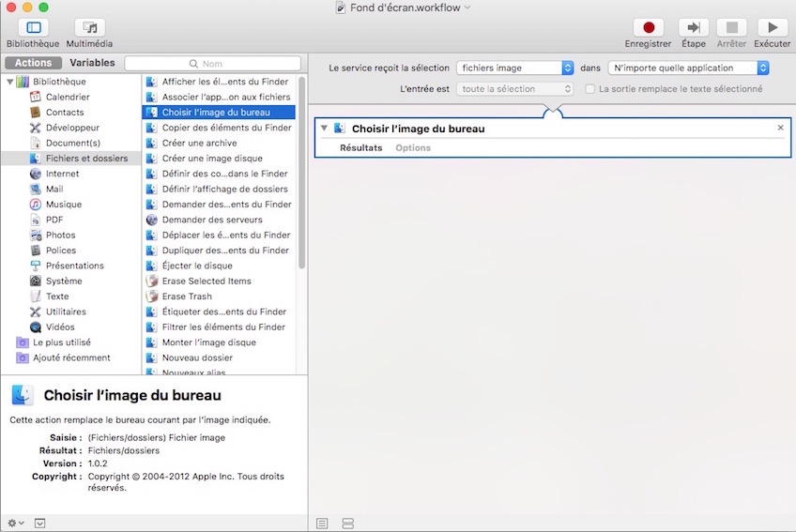Select Texte category

[57, 296]
